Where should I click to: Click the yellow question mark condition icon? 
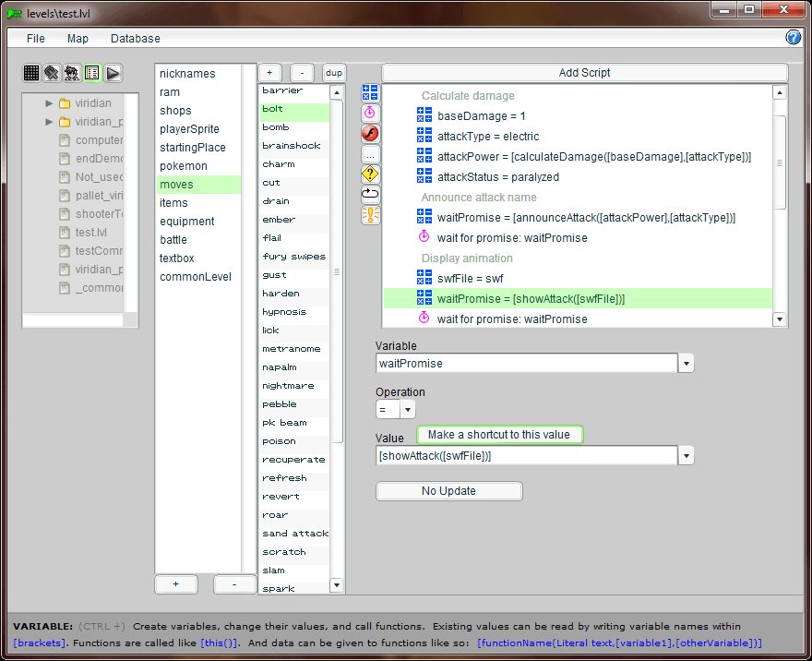tap(370, 174)
